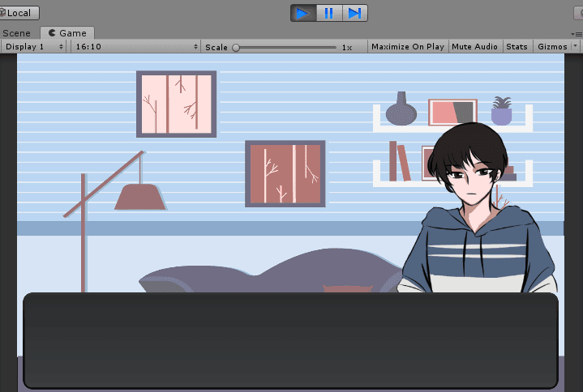Adjust the Scale slider handle
The height and width of the screenshot is (392, 583).
pyautogui.click(x=236, y=48)
